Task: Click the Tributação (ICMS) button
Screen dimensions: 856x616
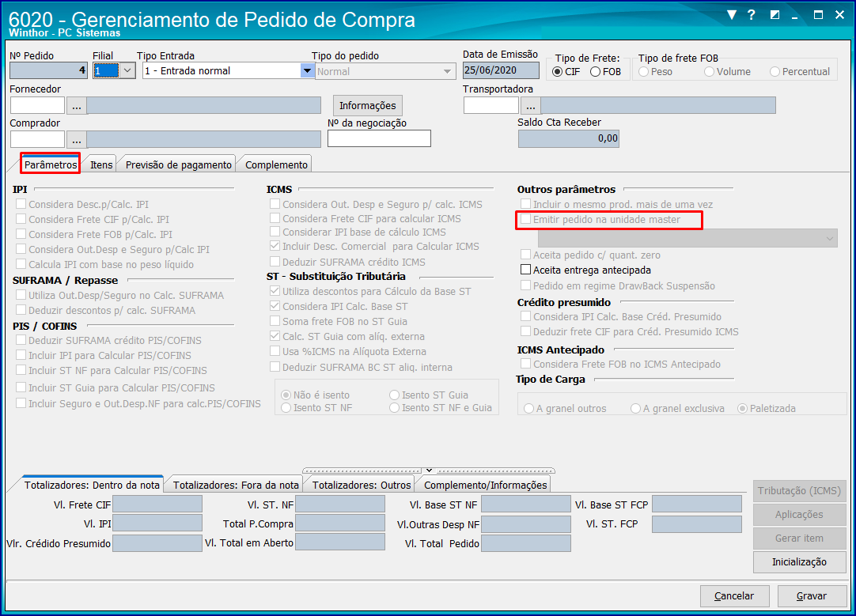Action: coord(799,491)
